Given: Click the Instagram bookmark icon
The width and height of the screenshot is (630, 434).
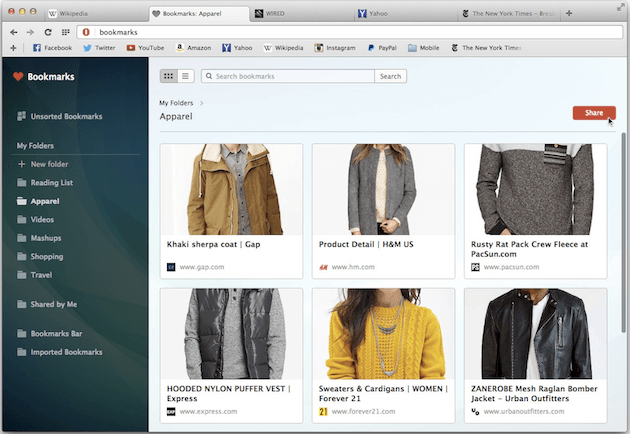Looking at the screenshot, I should pyautogui.click(x=319, y=48).
